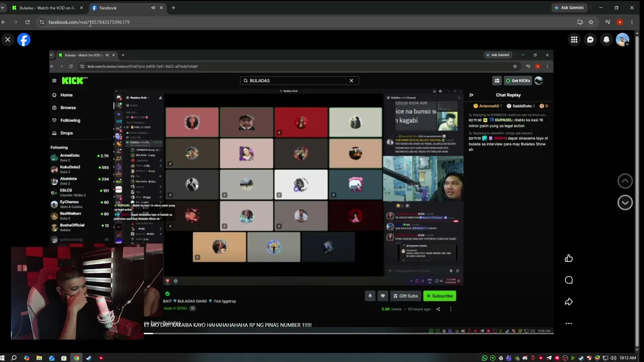
Task: Open Steam from the taskbar
Action: point(89,358)
